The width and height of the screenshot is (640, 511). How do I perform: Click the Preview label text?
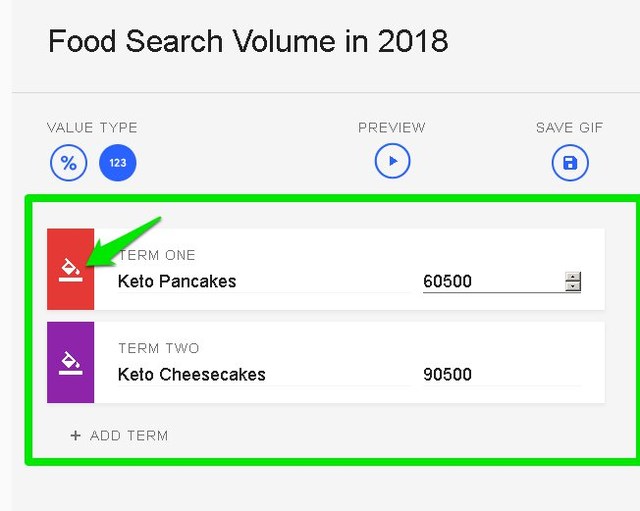pyautogui.click(x=392, y=128)
